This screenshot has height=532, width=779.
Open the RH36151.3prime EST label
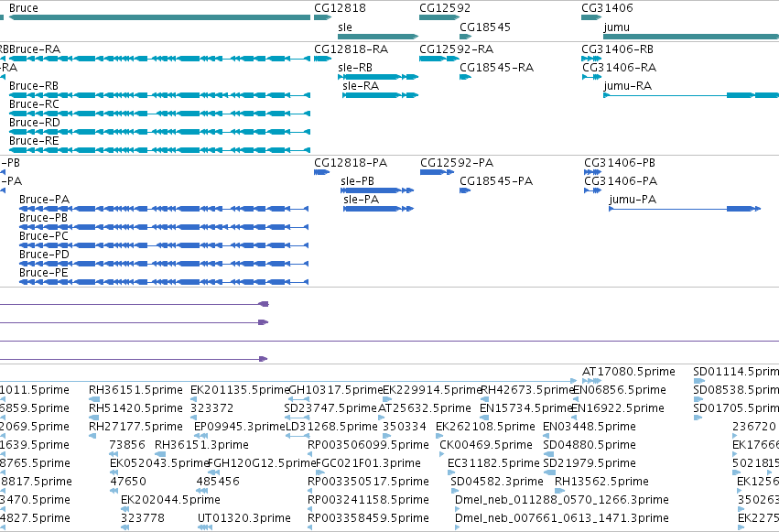pos(201,445)
